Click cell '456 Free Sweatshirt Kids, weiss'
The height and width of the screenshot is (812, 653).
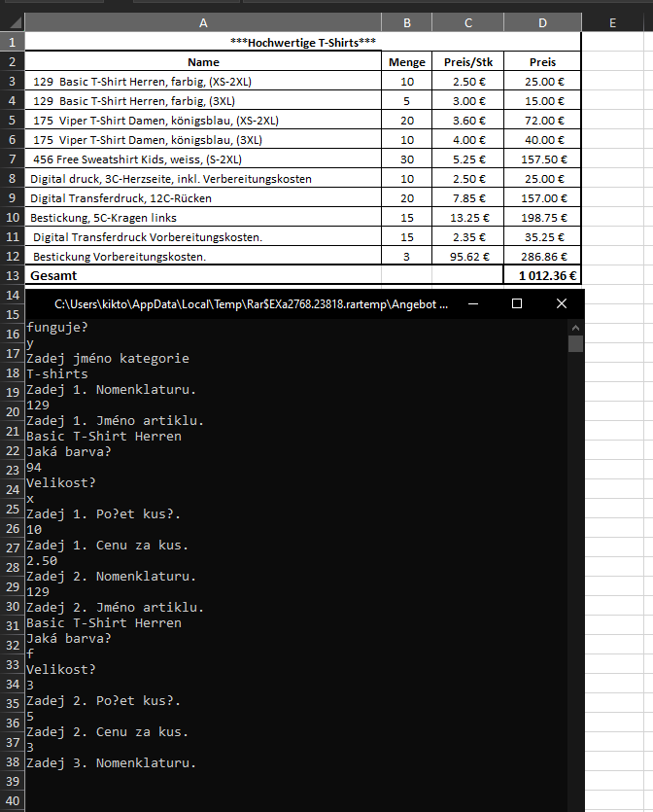click(x=203, y=159)
